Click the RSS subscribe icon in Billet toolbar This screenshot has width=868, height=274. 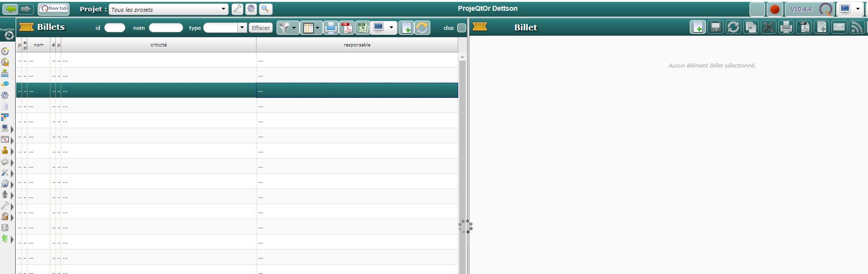pos(857,27)
